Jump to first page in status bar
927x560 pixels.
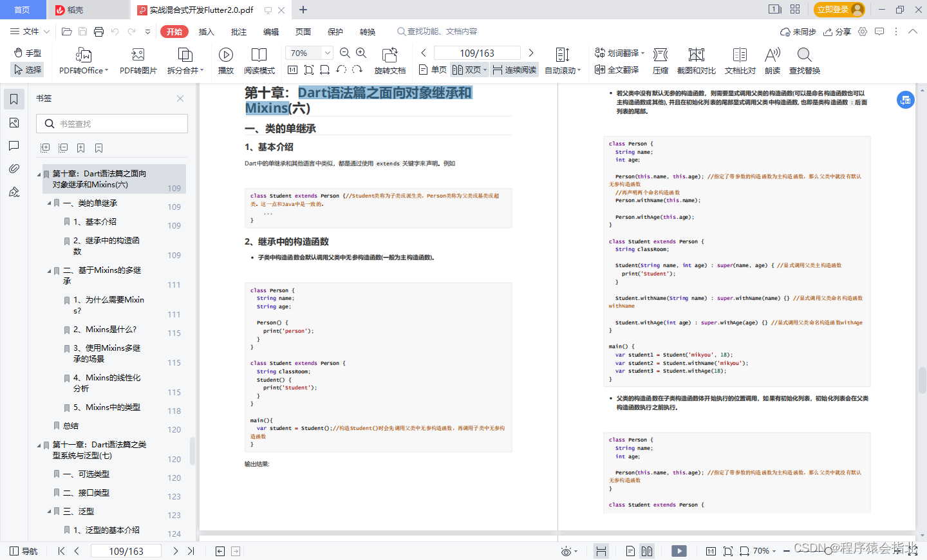click(61, 551)
